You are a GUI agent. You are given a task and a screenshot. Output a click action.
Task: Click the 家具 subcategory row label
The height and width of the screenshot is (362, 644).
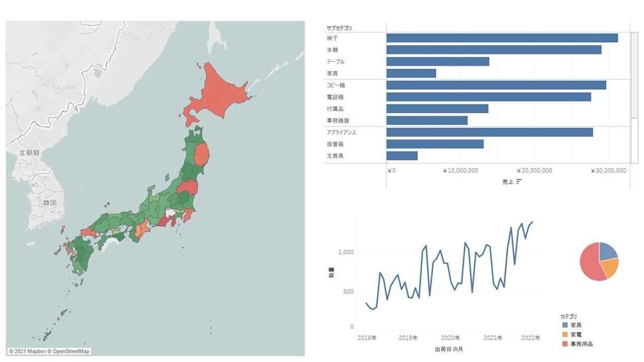(x=333, y=73)
